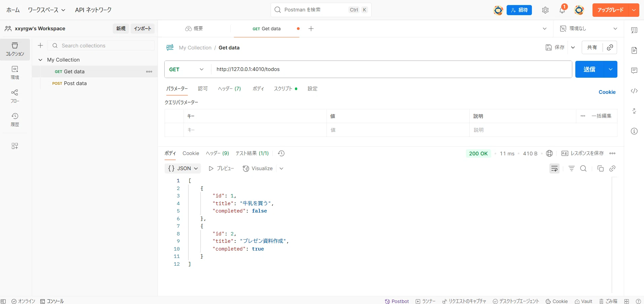
Task: Open tabs list dropdown chevron
Action: coord(545,29)
